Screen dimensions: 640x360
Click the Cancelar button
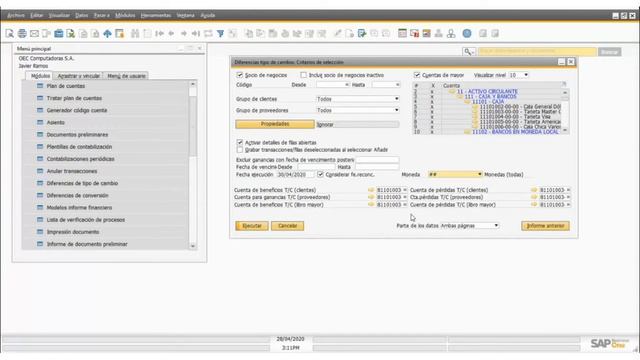pyautogui.click(x=287, y=226)
